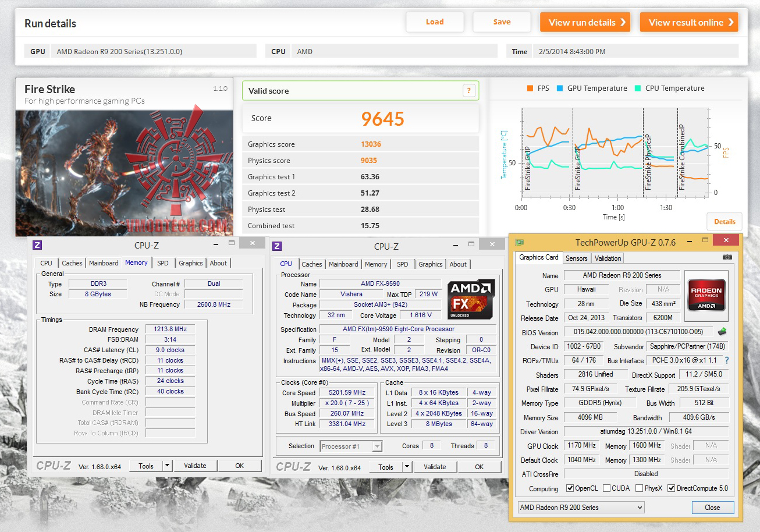Click the teal CPU Temperature legend swatch
The width and height of the screenshot is (760, 532).
point(638,88)
